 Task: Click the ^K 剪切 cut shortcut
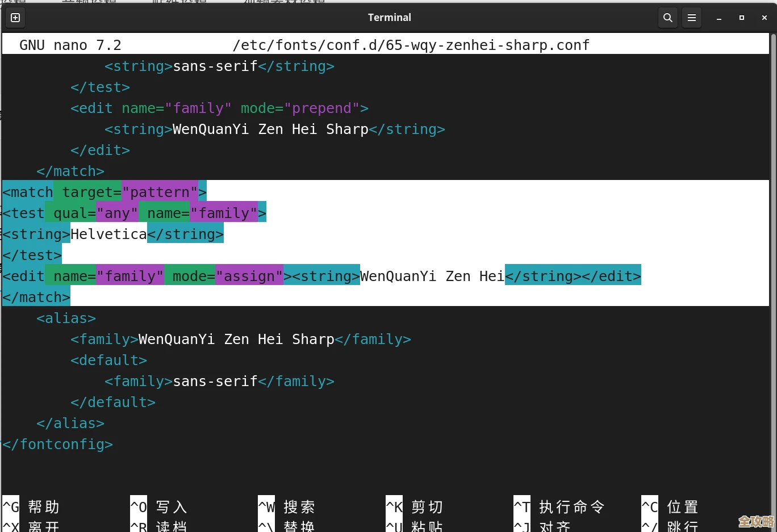tap(415, 506)
